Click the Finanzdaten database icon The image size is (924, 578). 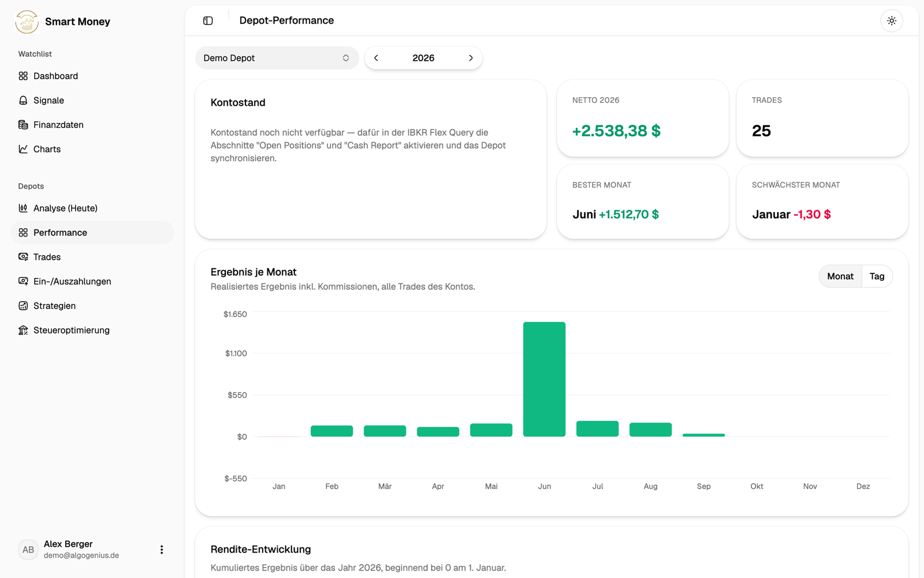pyautogui.click(x=23, y=124)
